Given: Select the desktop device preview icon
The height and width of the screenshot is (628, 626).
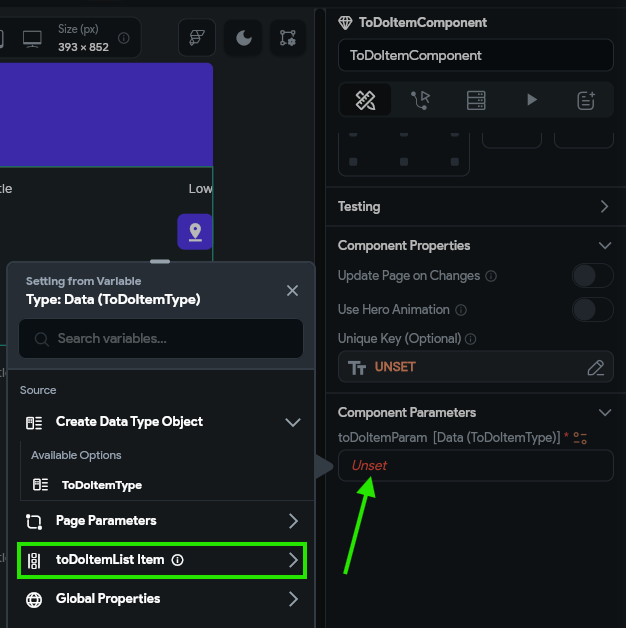Looking at the screenshot, I should [32, 39].
